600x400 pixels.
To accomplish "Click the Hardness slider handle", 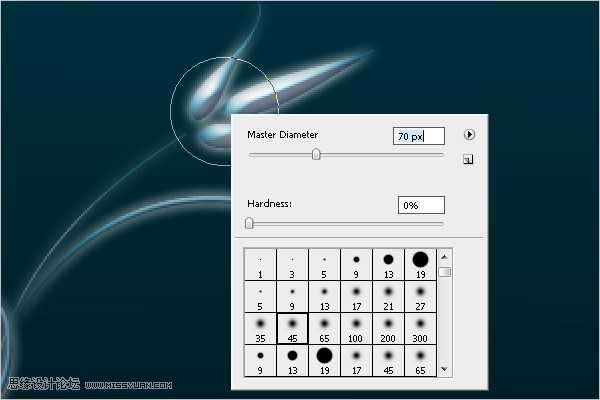I will (x=249, y=223).
